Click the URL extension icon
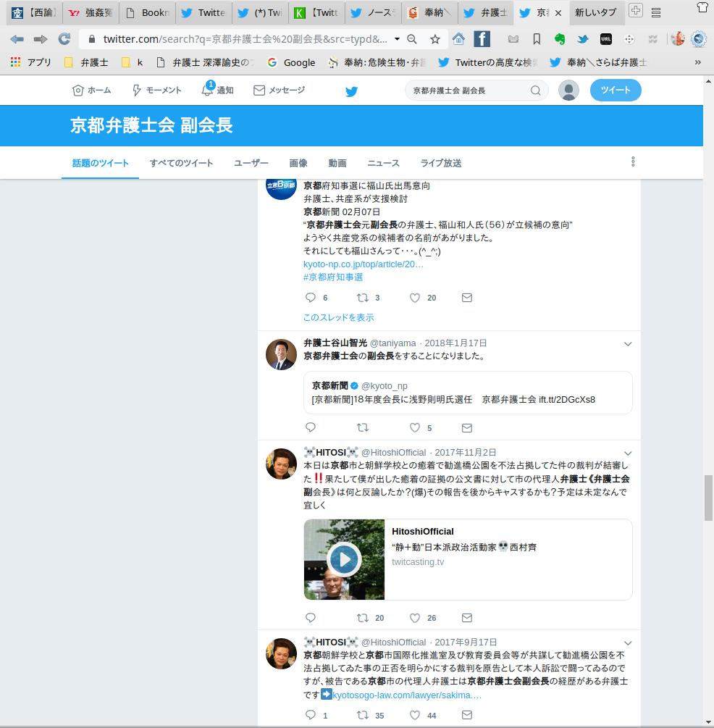The height and width of the screenshot is (728, 714). click(606, 39)
